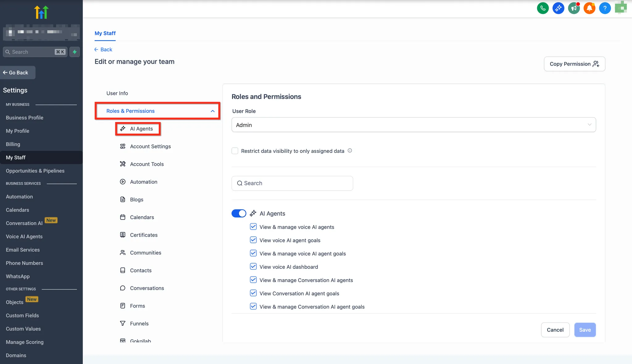Uncheck View voice AI dashboard
632x364 pixels.
pos(253,267)
